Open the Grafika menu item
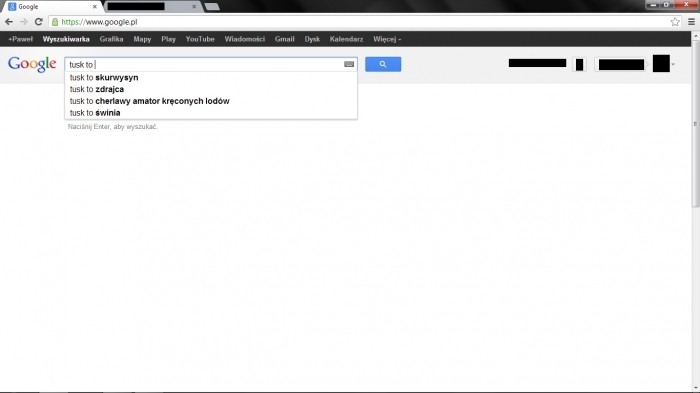The height and width of the screenshot is (393, 700). pos(112,39)
